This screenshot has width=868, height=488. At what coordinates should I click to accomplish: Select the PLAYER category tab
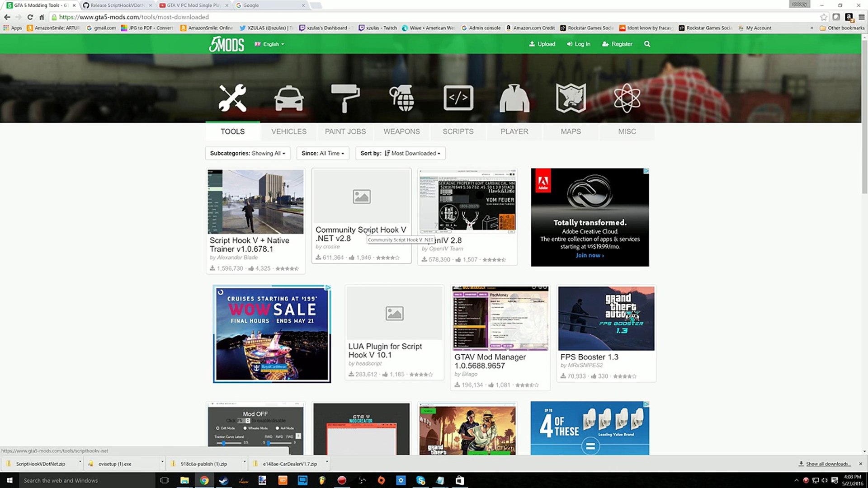(x=514, y=131)
